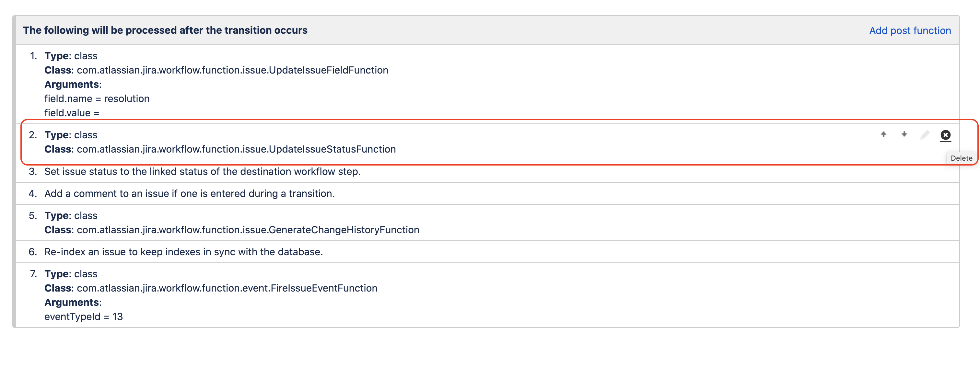Click the greyed-out pencil edit icon
The height and width of the screenshot is (368, 980).
click(x=925, y=135)
